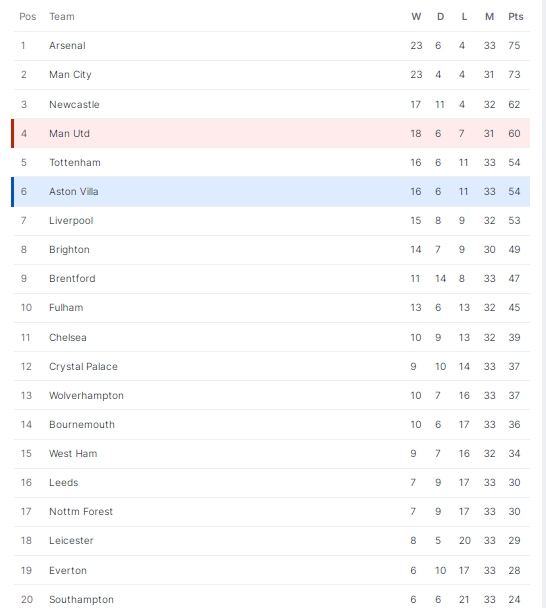
Task: Click the highlighted Man Utd row
Action: (272, 133)
